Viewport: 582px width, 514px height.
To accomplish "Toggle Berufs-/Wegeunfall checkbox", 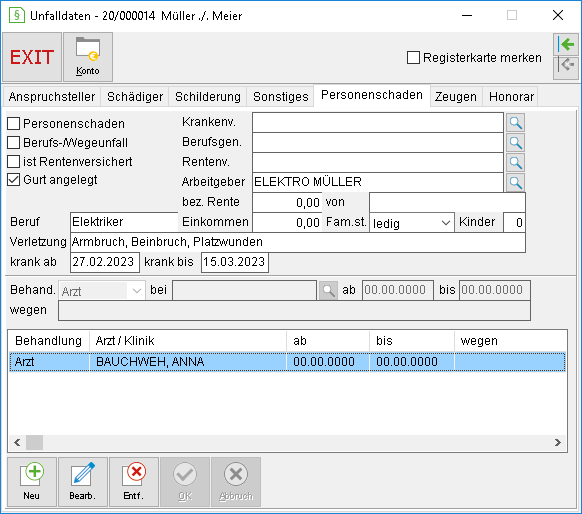I will (14, 143).
